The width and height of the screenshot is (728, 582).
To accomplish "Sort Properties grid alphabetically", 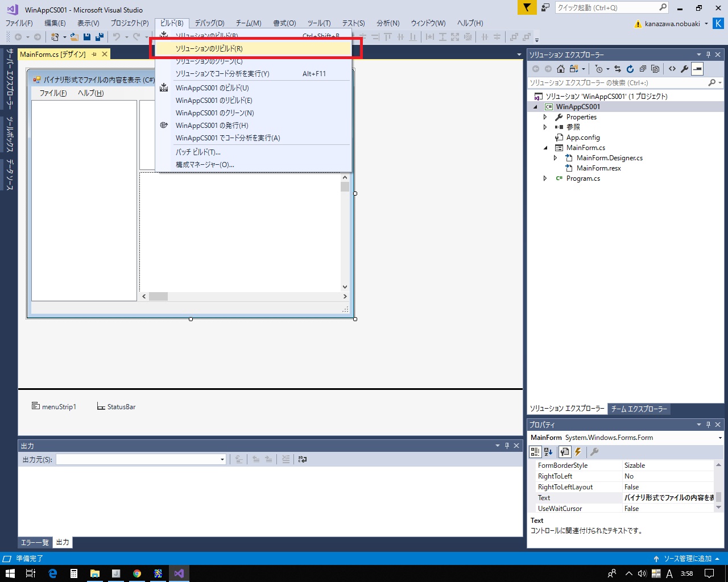I will pyautogui.click(x=548, y=452).
